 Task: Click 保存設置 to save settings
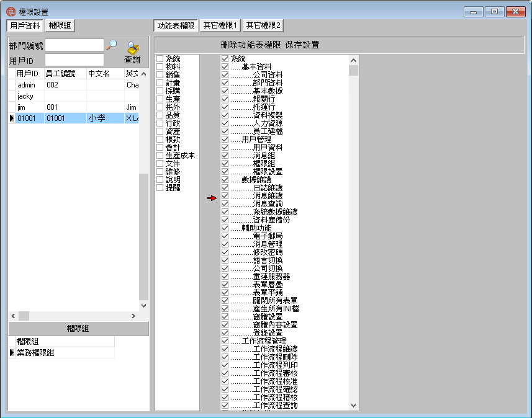pyautogui.click(x=302, y=45)
